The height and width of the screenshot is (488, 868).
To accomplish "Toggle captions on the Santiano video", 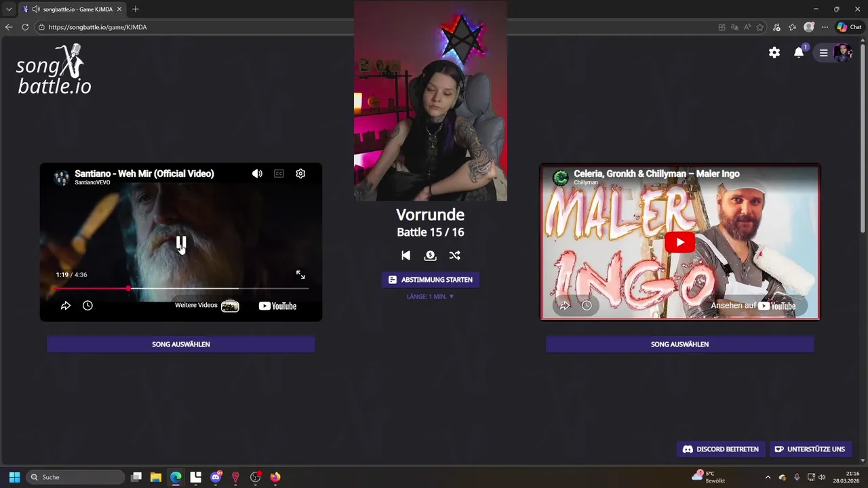I will click(279, 174).
